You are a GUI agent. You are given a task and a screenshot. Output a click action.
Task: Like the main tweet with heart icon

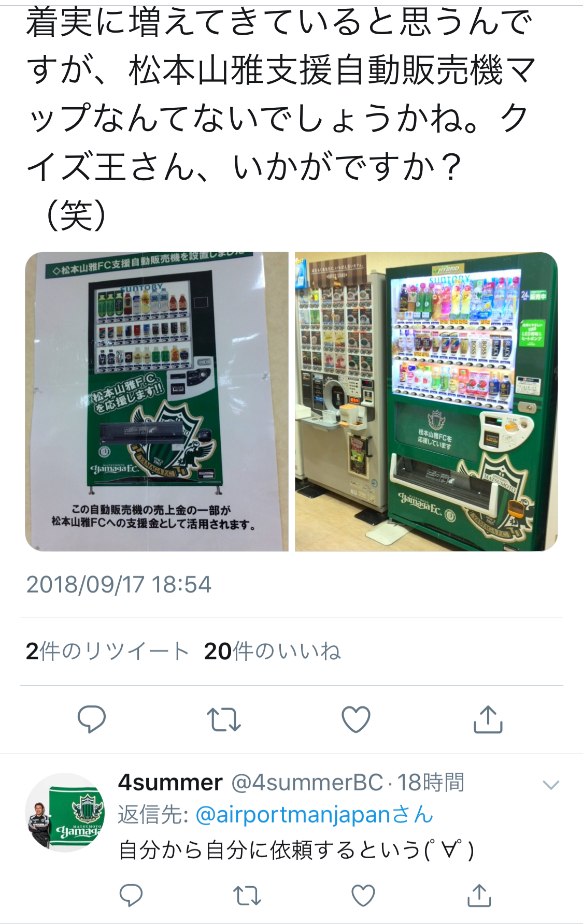356,719
